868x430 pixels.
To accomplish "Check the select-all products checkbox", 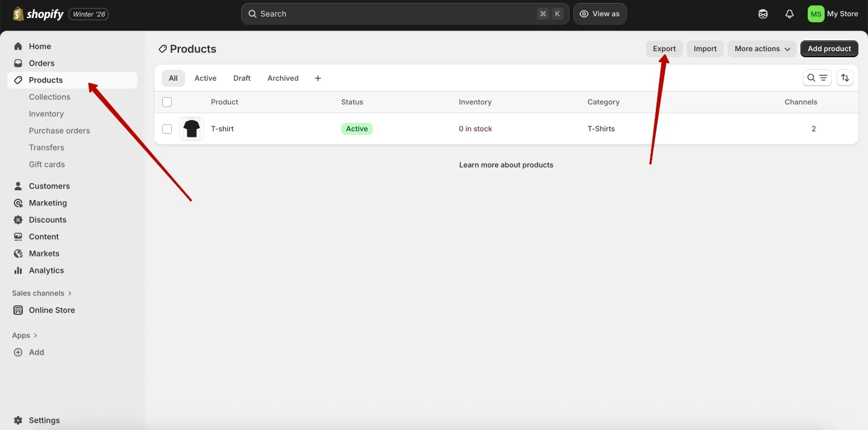I will 167,102.
